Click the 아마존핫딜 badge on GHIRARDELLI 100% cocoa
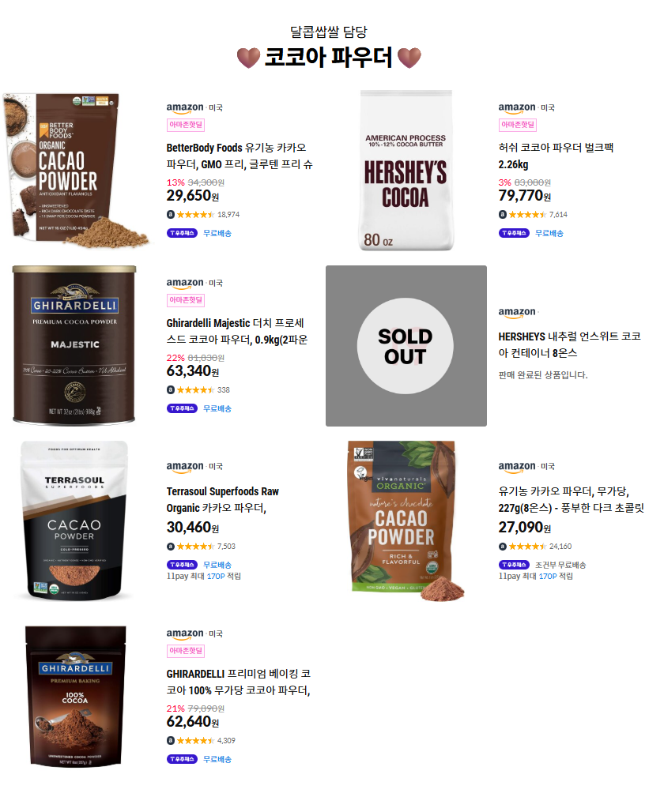Screen dimensions: 664x812 [186, 651]
